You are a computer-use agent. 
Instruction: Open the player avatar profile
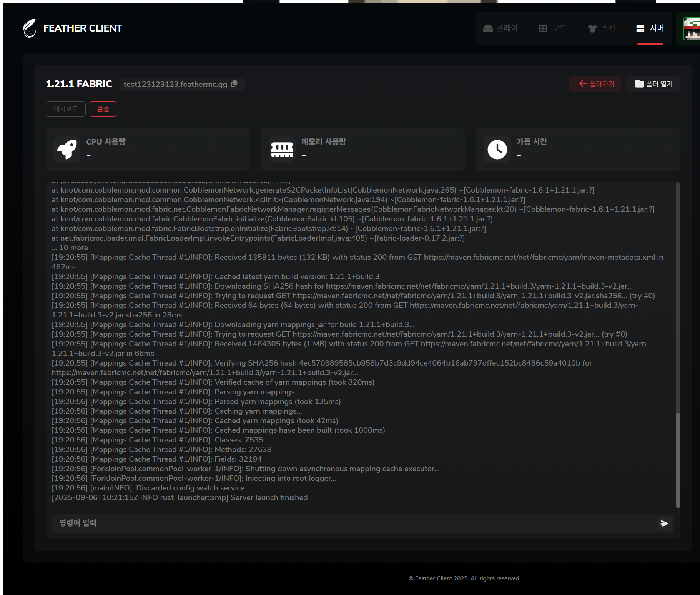[x=692, y=28]
